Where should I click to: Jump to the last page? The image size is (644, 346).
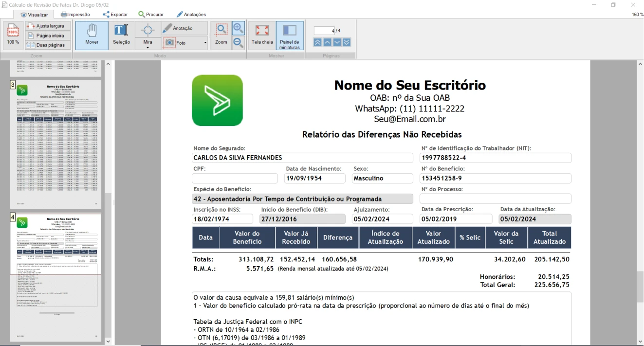pyautogui.click(x=347, y=42)
